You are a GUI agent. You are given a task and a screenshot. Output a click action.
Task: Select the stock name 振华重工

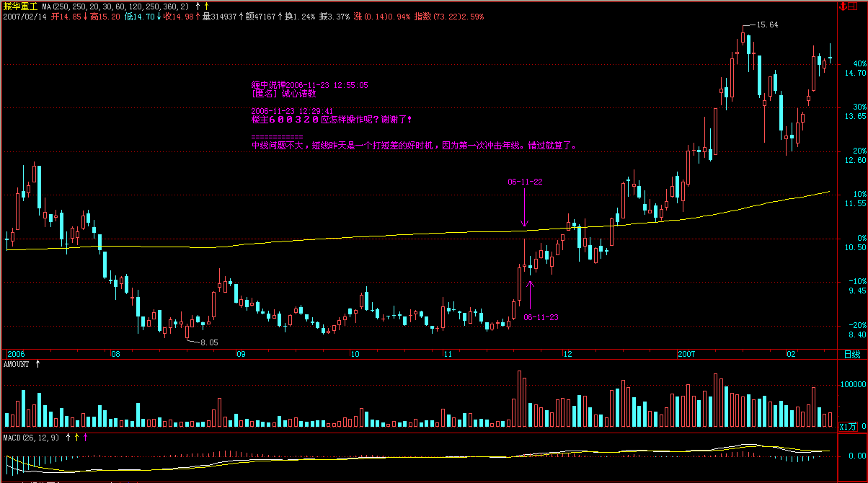pos(19,6)
